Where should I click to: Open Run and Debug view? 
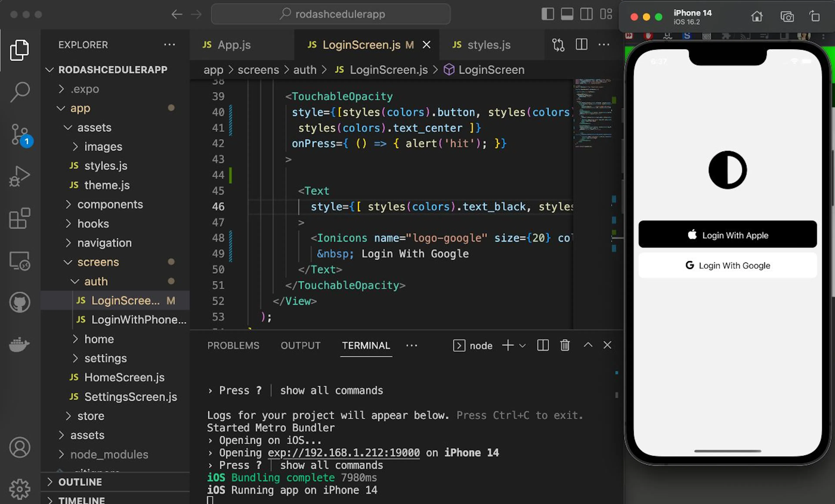click(x=19, y=176)
